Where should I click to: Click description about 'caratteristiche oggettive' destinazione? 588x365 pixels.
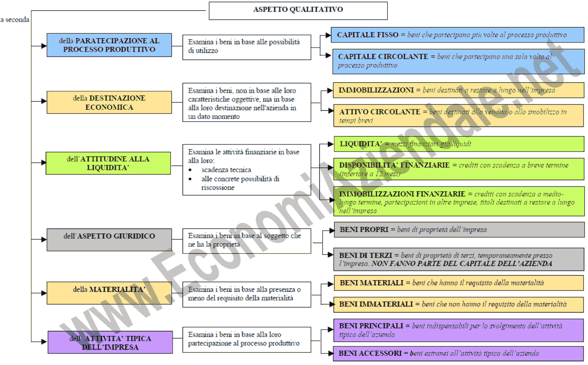coord(247,102)
